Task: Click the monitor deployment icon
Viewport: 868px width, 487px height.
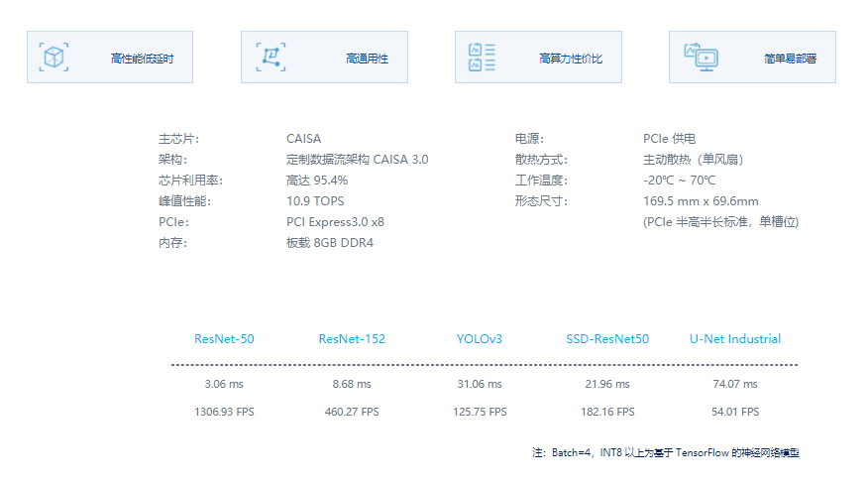Action: [701, 58]
